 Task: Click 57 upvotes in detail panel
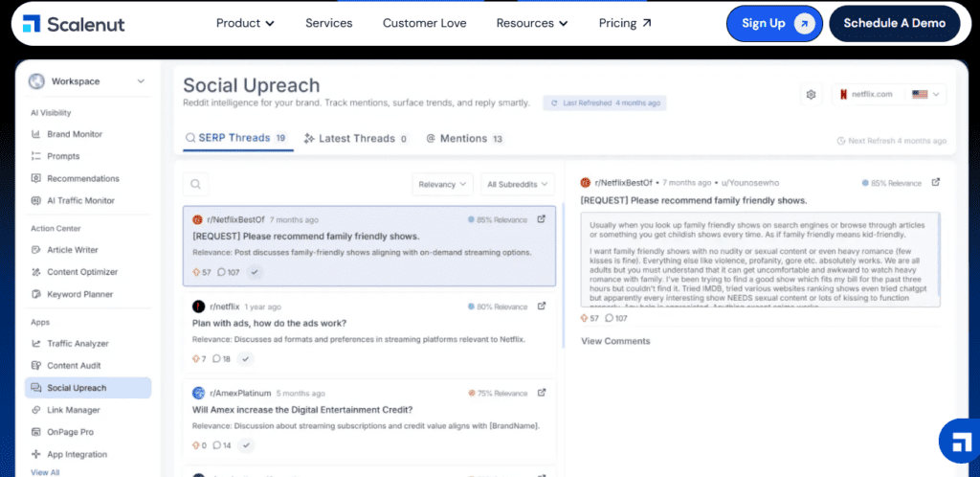tap(590, 318)
